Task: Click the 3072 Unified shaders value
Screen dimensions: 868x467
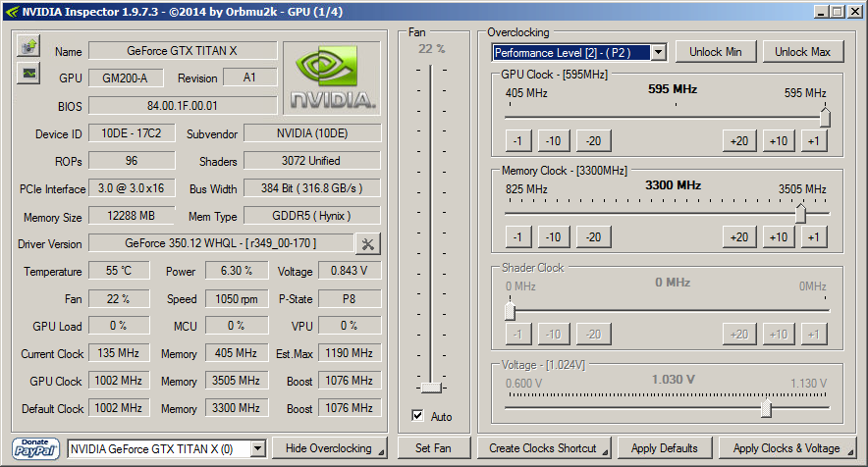Action: pos(311,161)
